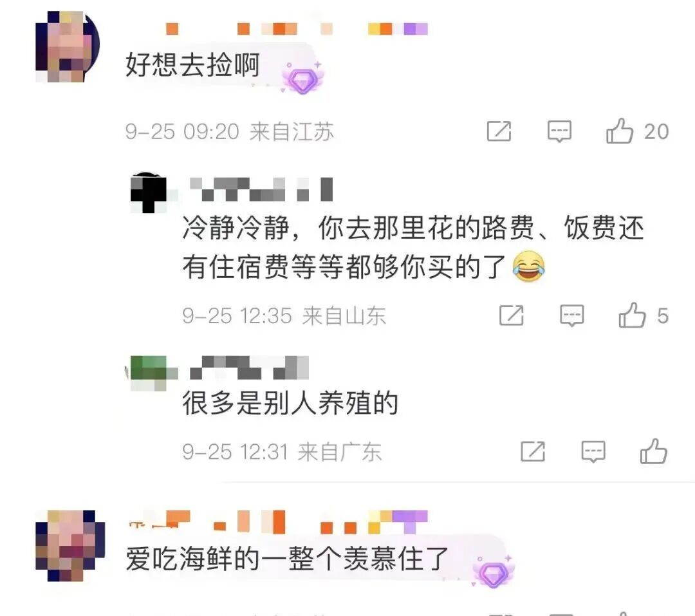Viewport: 695px width, 616px height.
Task: Share the reply from 广东
Action: tap(533, 451)
